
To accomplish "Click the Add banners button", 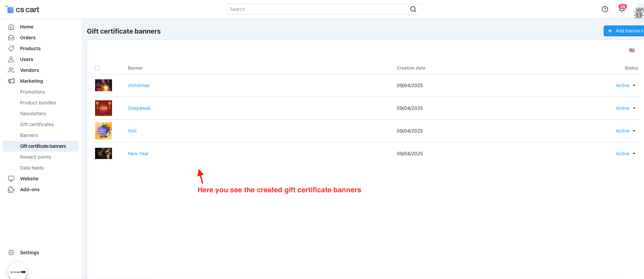I will click(x=625, y=31).
